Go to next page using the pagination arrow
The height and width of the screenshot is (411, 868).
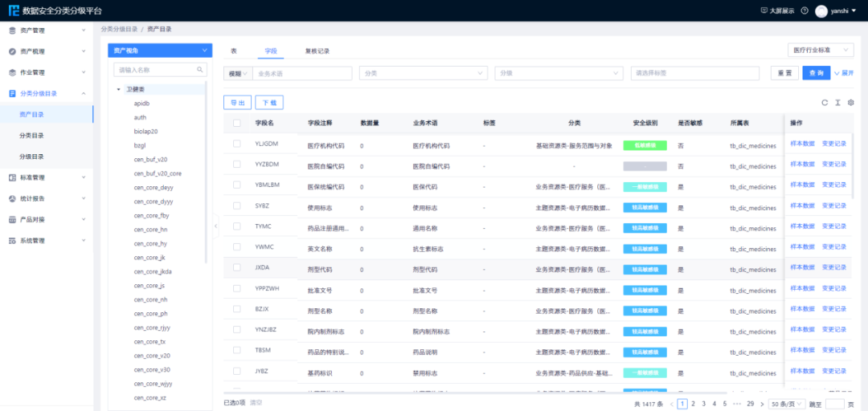[x=762, y=404]
